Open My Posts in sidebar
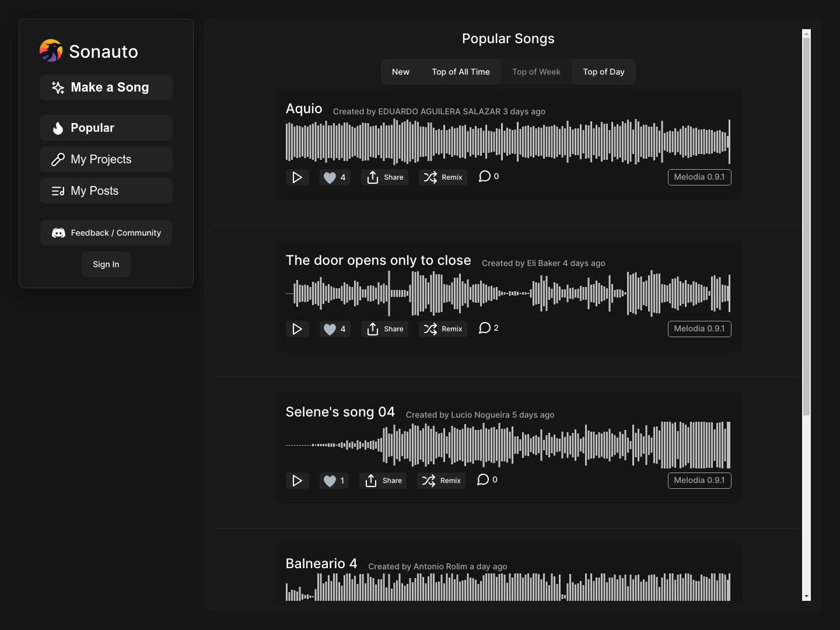 106,191
